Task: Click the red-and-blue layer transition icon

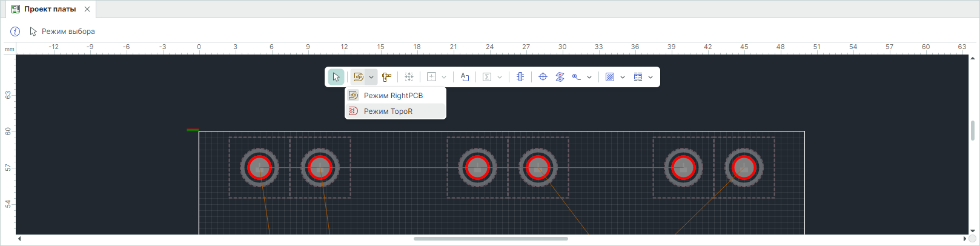Action: click(560, 77)
